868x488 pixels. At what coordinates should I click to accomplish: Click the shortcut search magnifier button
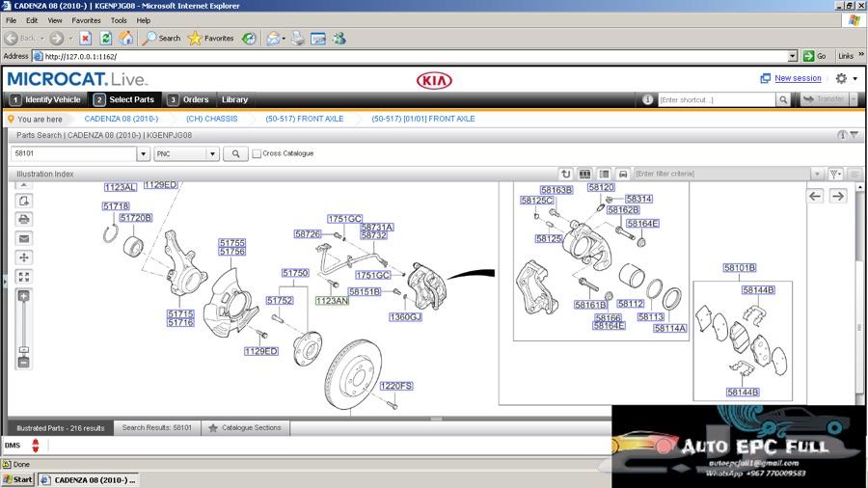tap(783, 99)
